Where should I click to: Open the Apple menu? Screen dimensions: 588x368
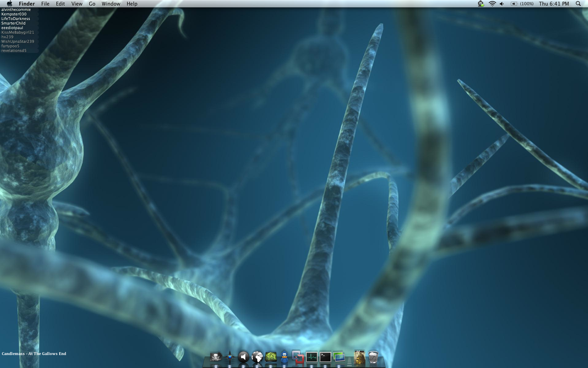point(9,4)
